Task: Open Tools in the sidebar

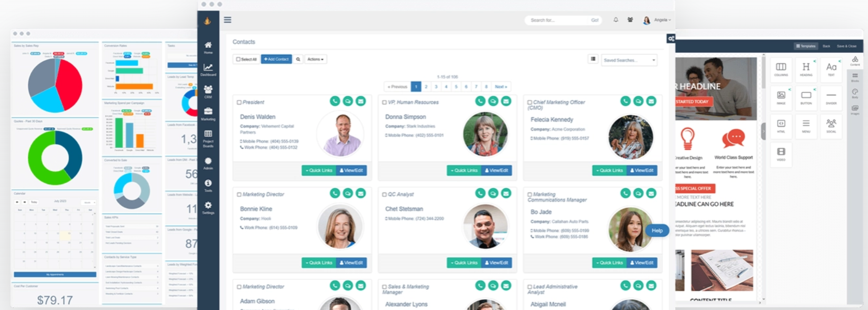Action: click(x=208, y=186)
